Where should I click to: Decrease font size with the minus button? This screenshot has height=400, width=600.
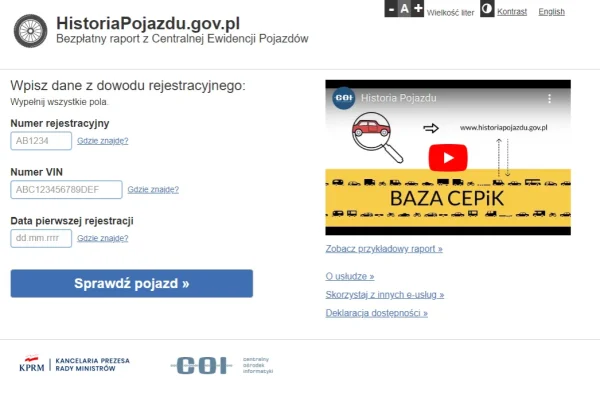click(x=391, y=8)
